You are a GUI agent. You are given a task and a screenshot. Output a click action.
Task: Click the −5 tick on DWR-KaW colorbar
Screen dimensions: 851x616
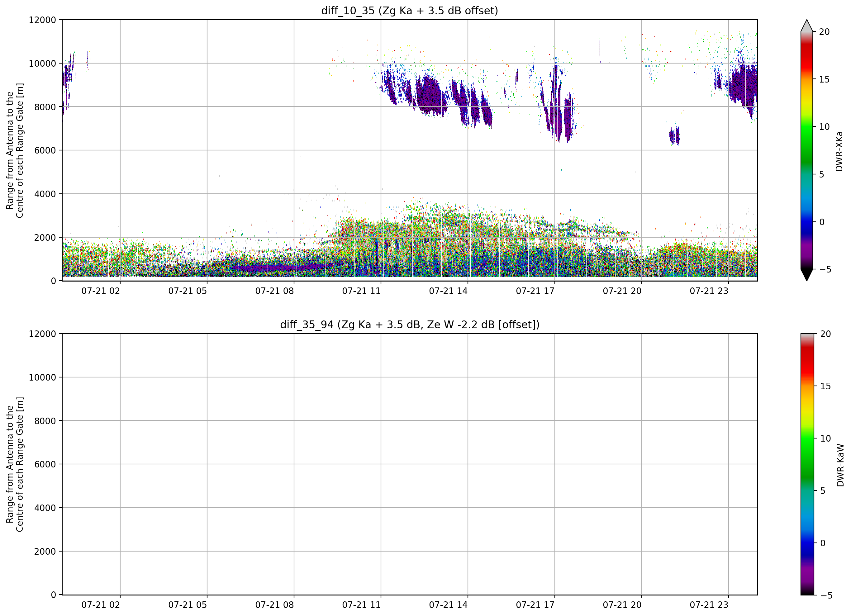click(x=826, y=595)
